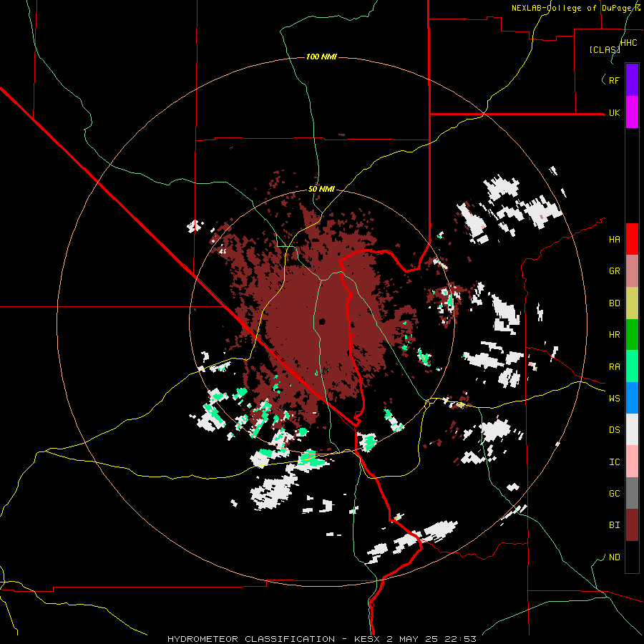The width and height of the screenshot is (644, 644).
Task: Click the RF legend label
Action: (615, 80)
